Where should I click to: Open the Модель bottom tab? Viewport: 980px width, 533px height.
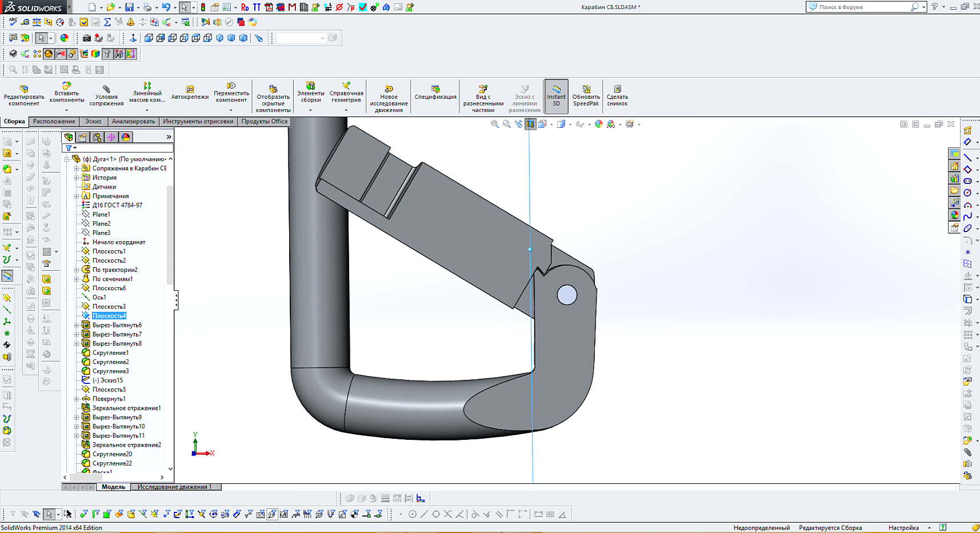click(x=113, y=487)
